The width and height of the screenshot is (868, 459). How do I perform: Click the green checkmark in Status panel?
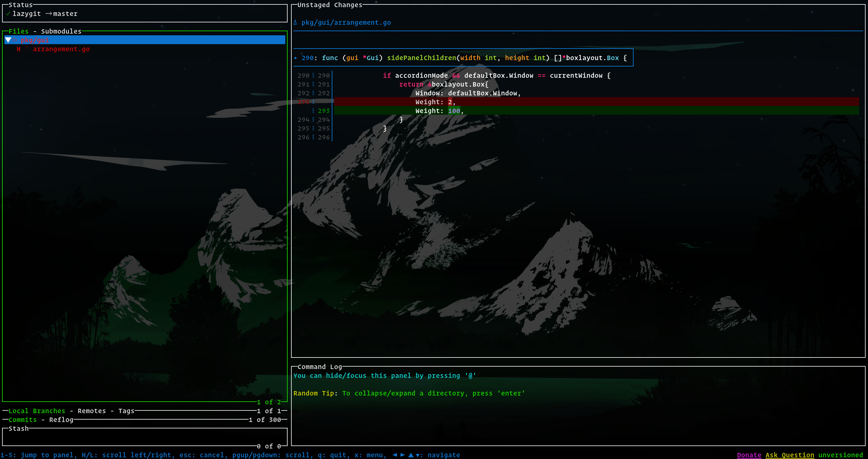tap(8, 14)
